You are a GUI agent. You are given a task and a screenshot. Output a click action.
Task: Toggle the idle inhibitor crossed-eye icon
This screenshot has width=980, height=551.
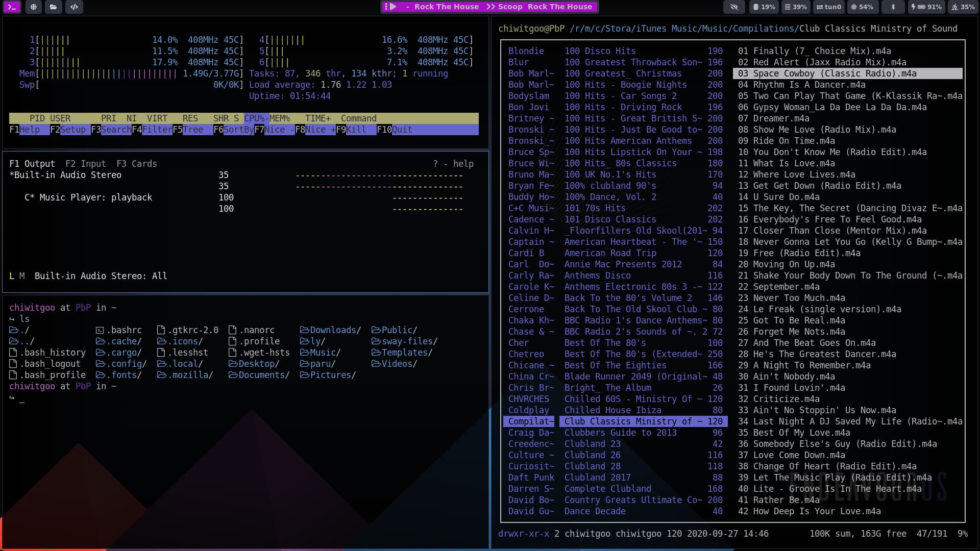734,7
